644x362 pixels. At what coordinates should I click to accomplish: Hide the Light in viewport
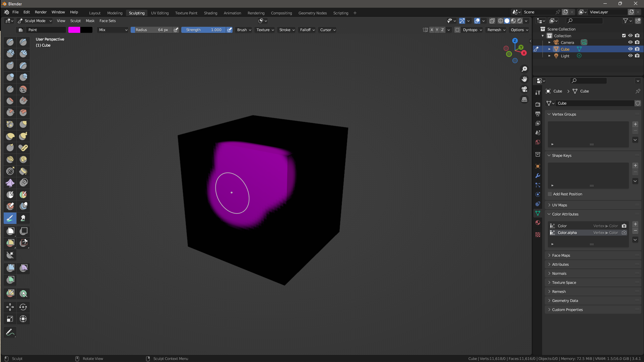click(x=630, y=56)
